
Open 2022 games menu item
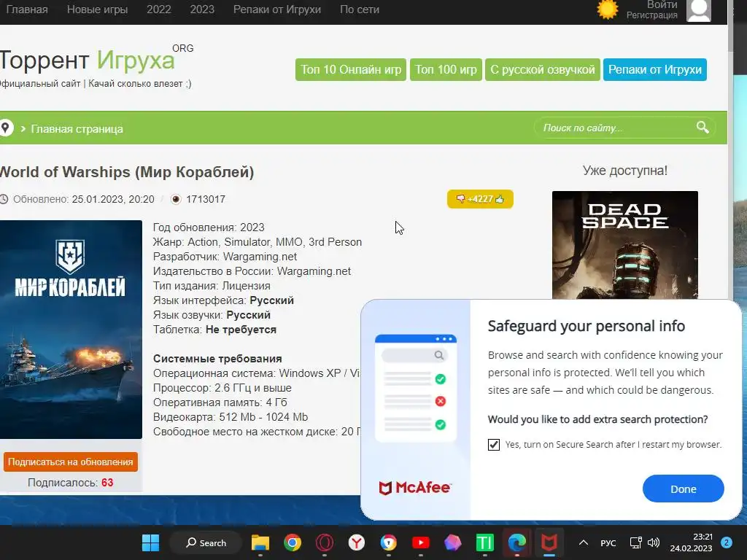tap(158, 9)
